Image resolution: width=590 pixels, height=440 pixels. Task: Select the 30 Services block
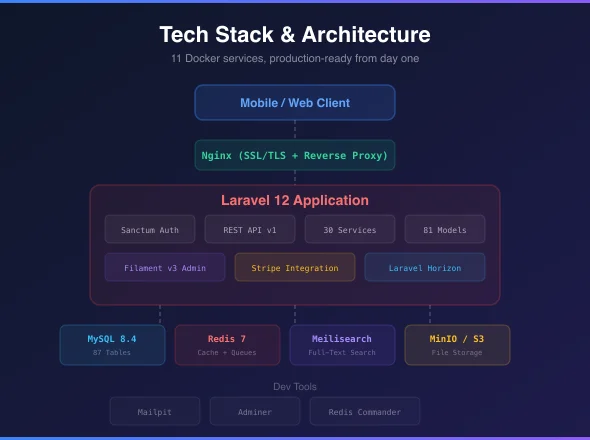(x=350, y=229)
